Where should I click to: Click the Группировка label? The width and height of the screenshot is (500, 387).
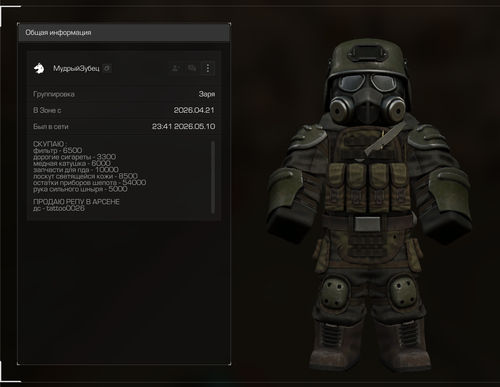[x=54, y=94]
